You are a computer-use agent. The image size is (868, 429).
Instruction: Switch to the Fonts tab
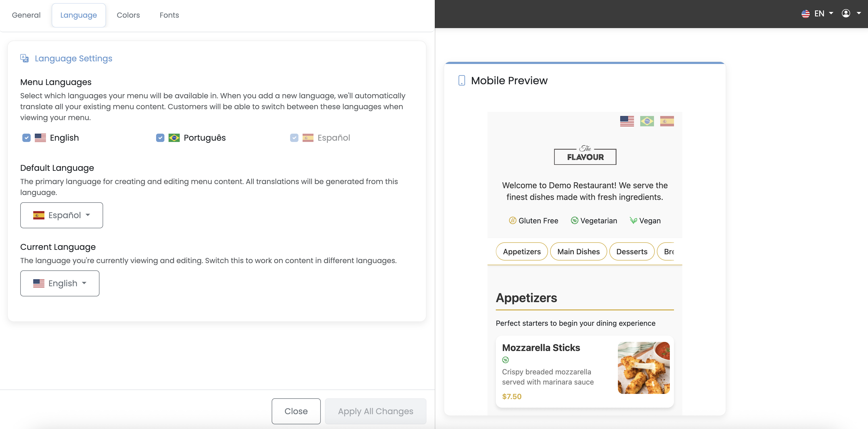pos(169,15)
